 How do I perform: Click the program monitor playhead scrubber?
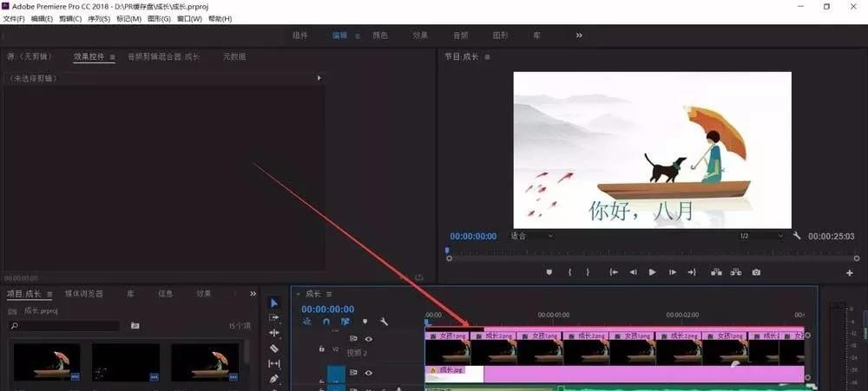click(447, 251)
